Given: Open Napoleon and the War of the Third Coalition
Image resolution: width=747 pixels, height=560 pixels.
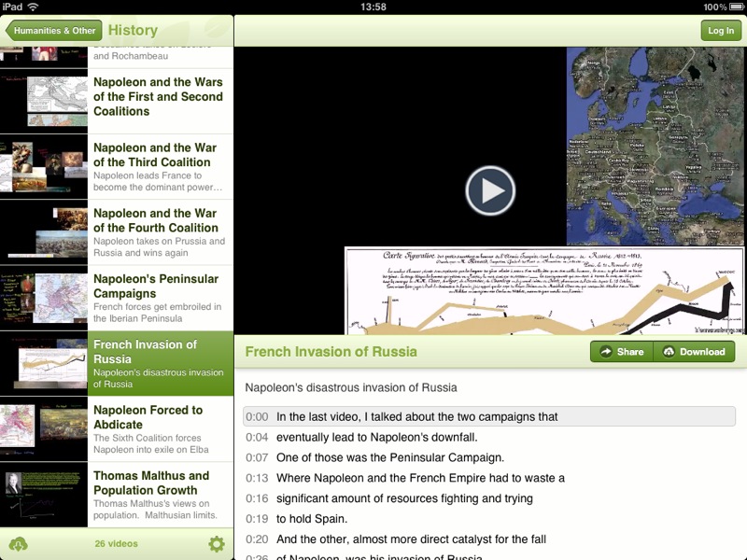Looking at the screenshot, I should 117,167.
